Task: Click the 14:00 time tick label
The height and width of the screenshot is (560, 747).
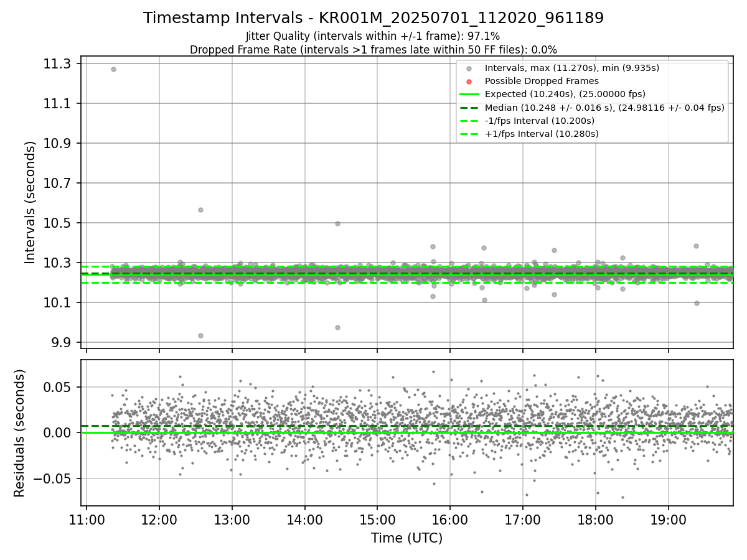Action: tap(305, 519)
